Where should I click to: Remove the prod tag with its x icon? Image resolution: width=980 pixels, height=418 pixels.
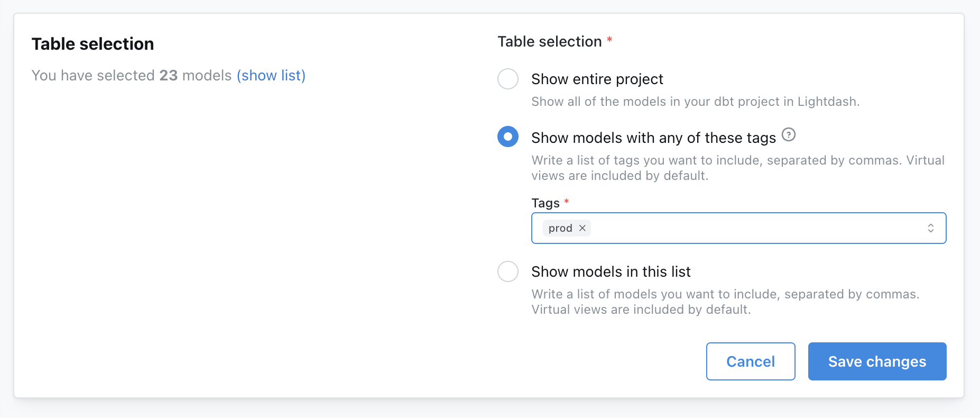click(x=583, y=228)
